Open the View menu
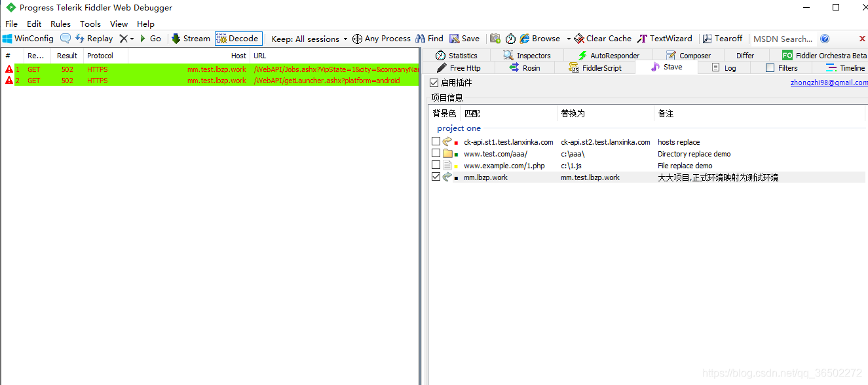Viewport: 868px width, 385px height. coord(119,24)
